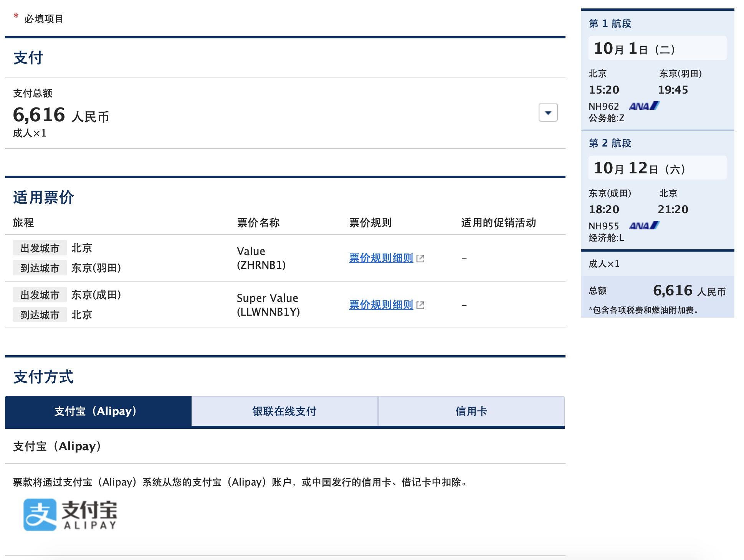Click the Alipay deduction description sentence
Image resolution: width=744 pixels, height=560 pixels.
[240, 482]
